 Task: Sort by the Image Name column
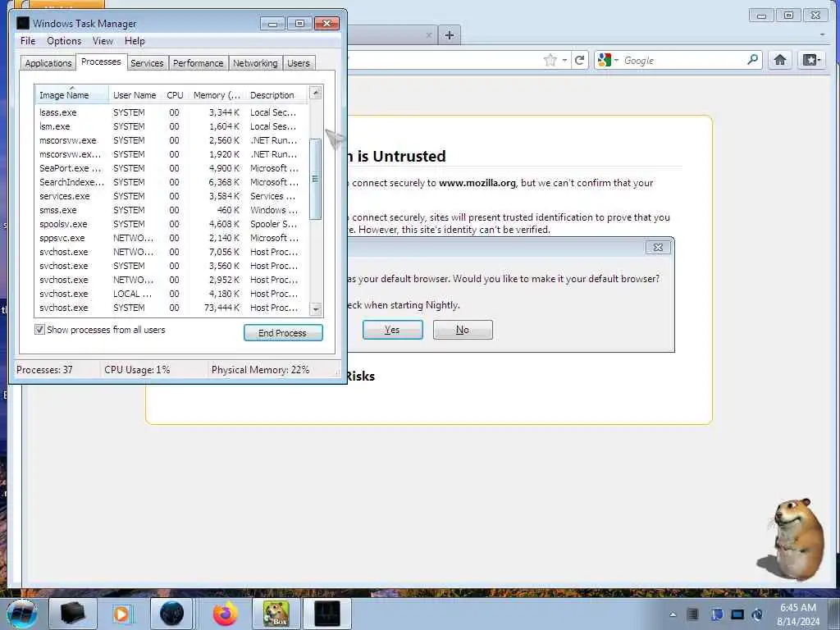click(x=72, y=95)
